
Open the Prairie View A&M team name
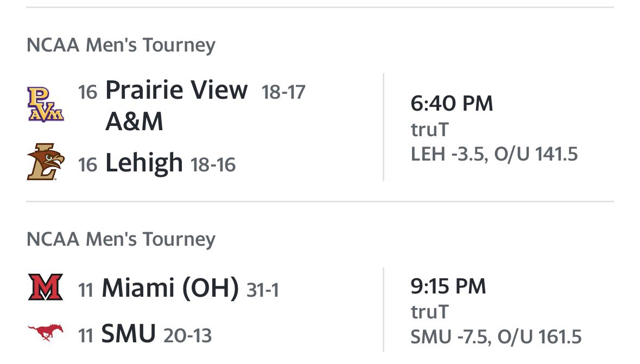pos(176,105)
